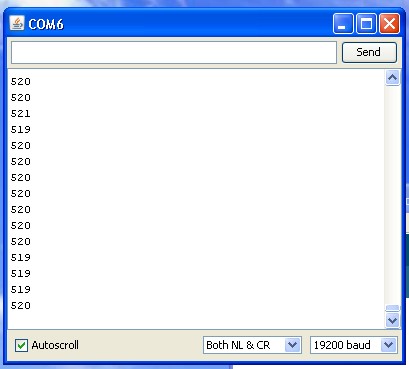This screenshot has width=409, height=369.
Task: Click the scrollbar up arrow
Action: tap(392, 78)
